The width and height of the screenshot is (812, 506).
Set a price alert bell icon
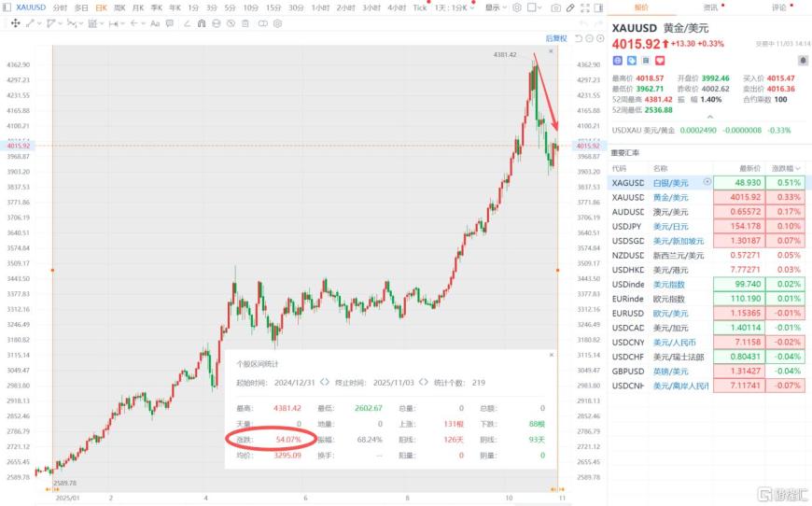[x=803, y=61]
